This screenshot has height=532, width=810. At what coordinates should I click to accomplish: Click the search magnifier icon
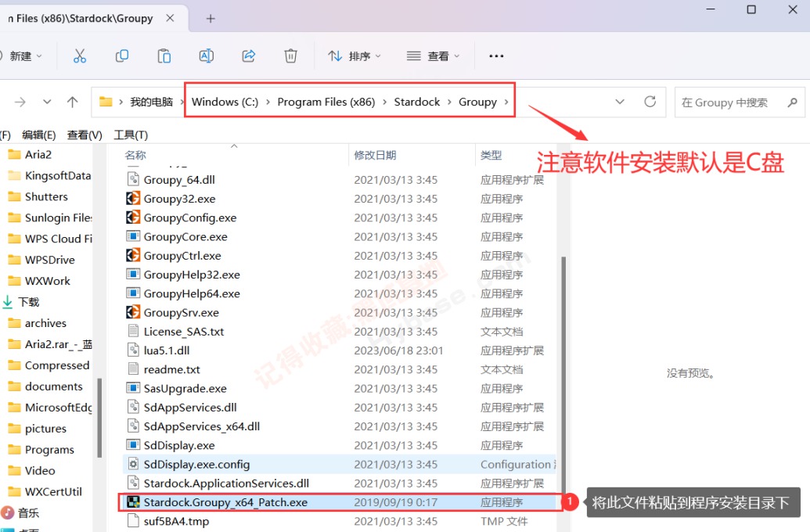click(x=792, y=102)
